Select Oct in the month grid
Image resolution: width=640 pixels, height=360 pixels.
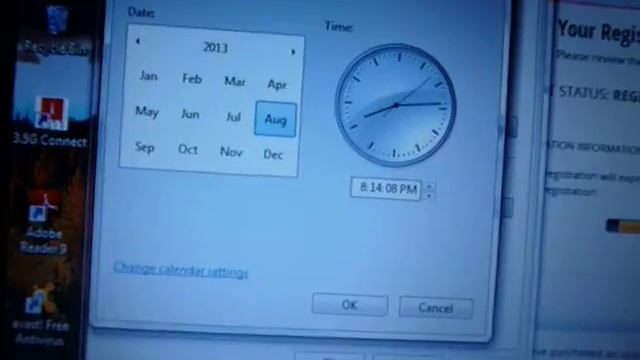pyautogui.click(x=188, y=149)
